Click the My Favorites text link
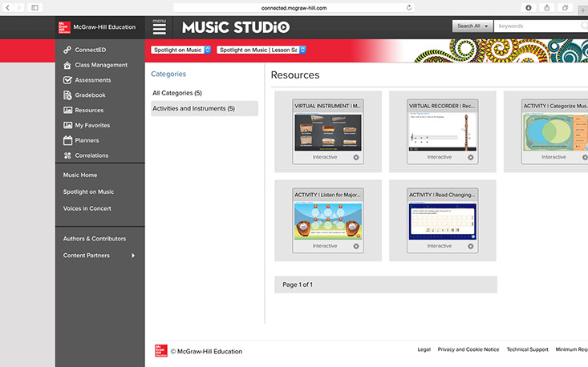The image size is (588, 367). pyautogui.click(x=92, y=126)
